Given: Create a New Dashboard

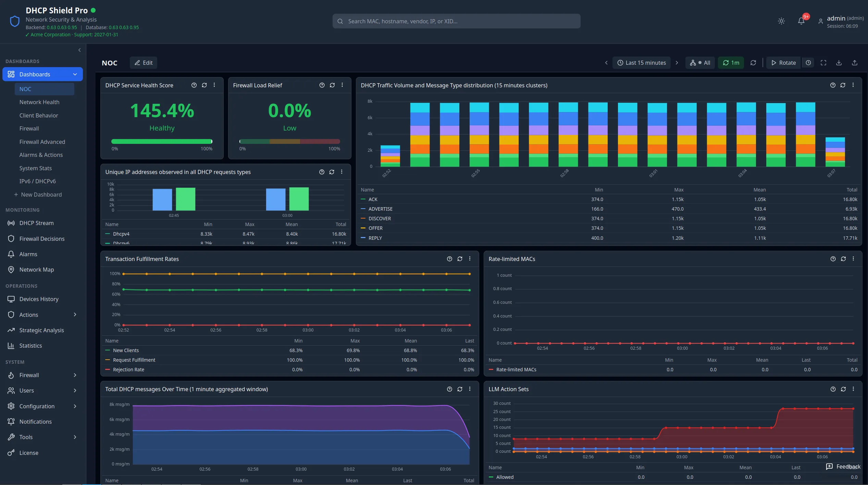Looking at the screenshot, I should [x=38, y=195].
